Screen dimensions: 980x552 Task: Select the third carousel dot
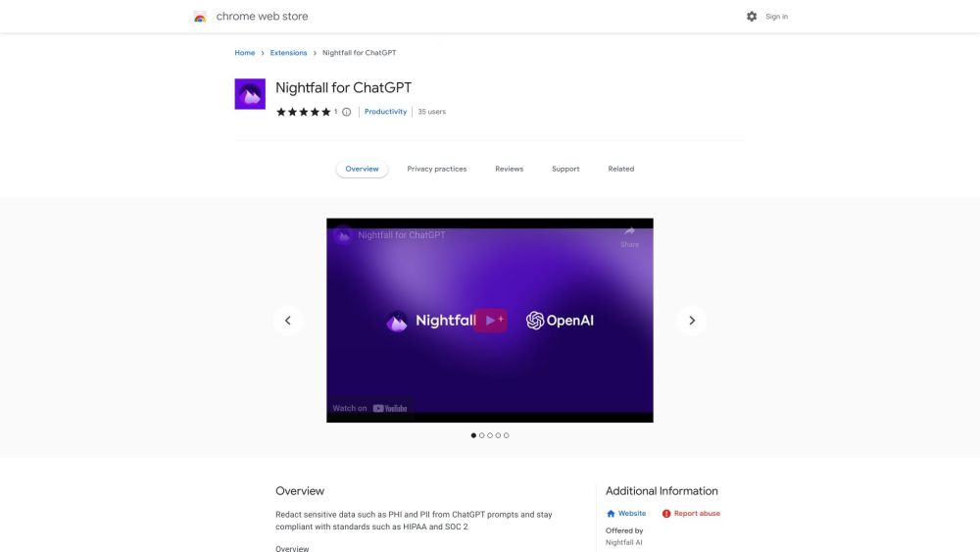(489, 435)
